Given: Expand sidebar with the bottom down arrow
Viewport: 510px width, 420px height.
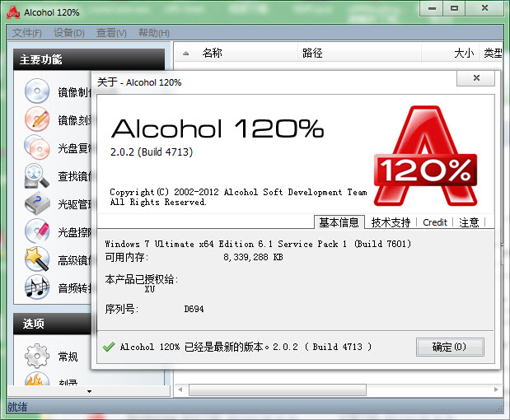Looking at the screenshot, I should (89, 391).
